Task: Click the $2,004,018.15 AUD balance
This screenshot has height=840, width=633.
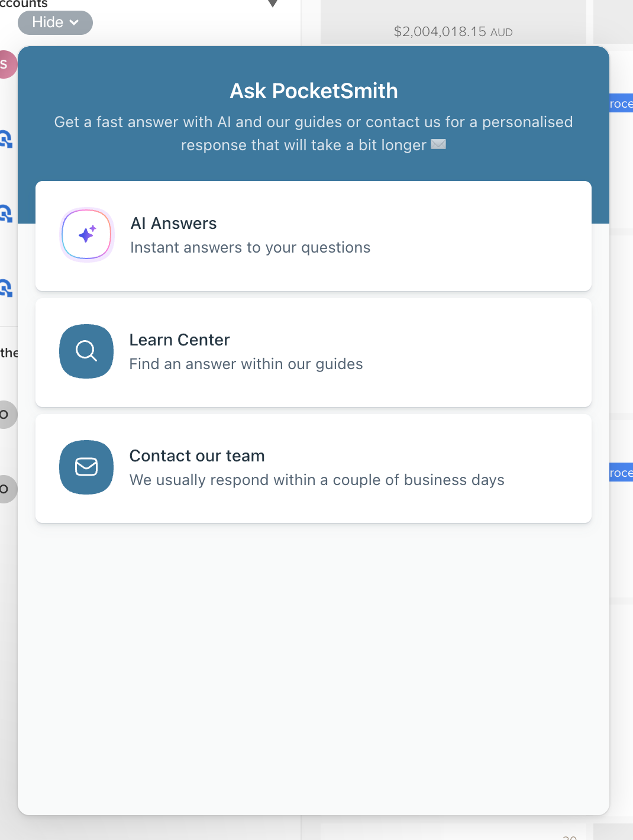Action: click(x=453, y=31)
